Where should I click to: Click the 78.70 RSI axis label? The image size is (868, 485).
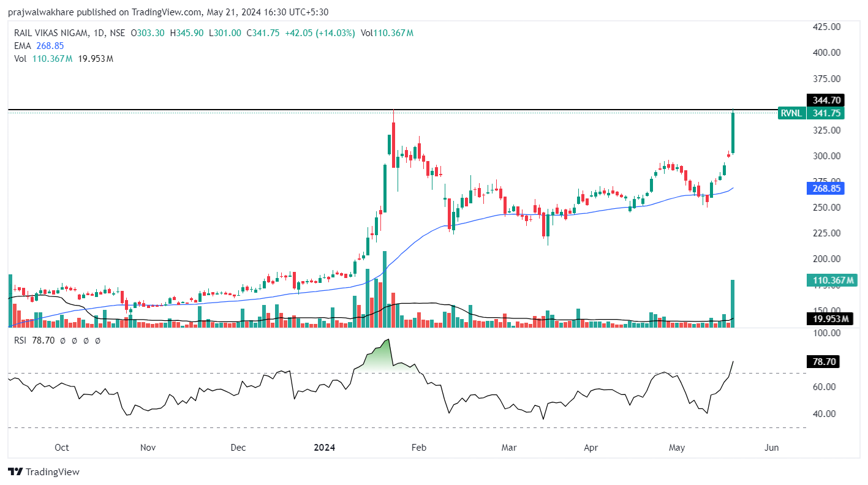point(823,362)
